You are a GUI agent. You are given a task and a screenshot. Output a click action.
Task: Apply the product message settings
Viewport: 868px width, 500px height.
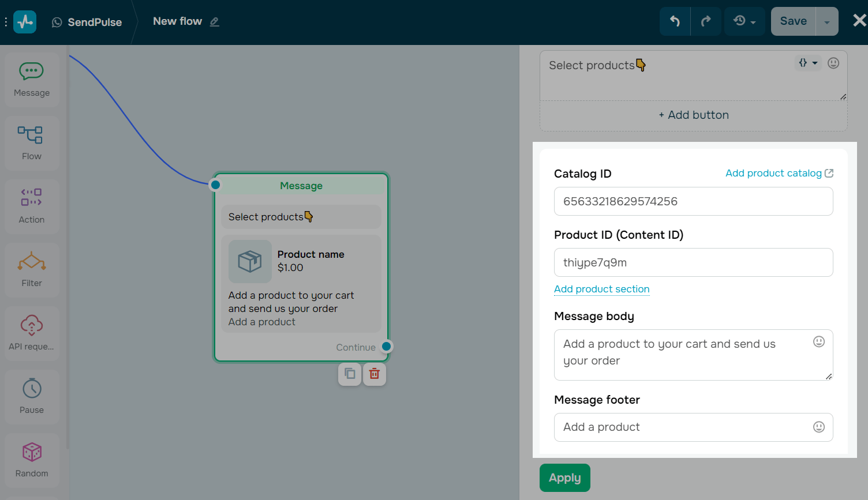pyautogui.click(x=564, y=478)
